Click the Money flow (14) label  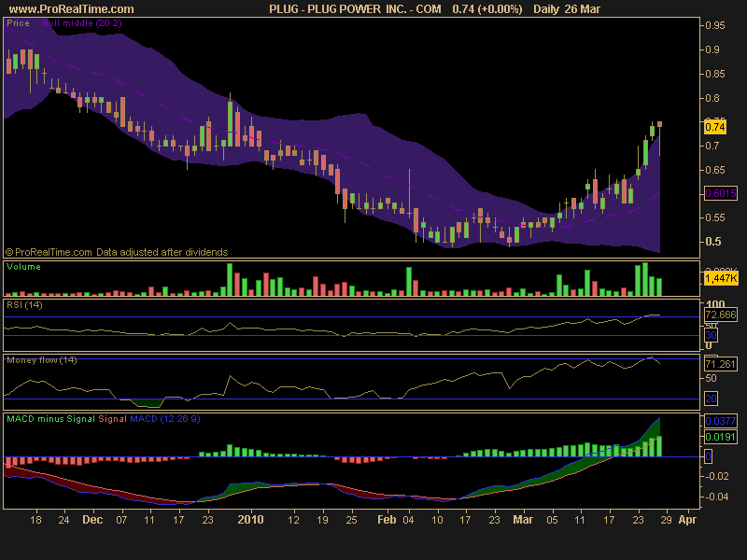[41, 360]
